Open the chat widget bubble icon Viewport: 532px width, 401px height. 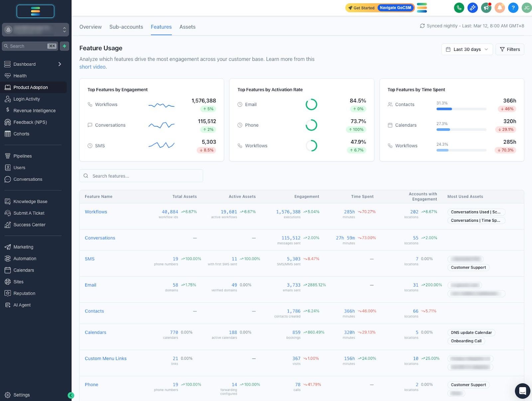[x=522, y=391]
